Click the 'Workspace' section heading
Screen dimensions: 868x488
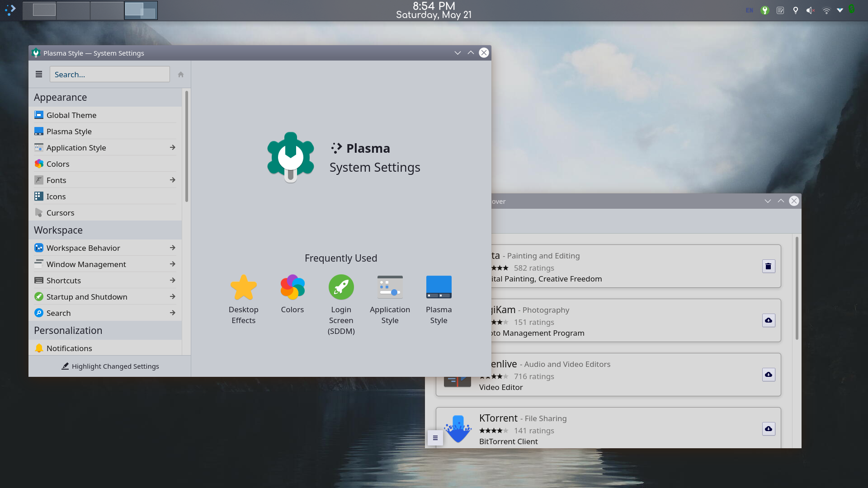click(x=58, y=230)
